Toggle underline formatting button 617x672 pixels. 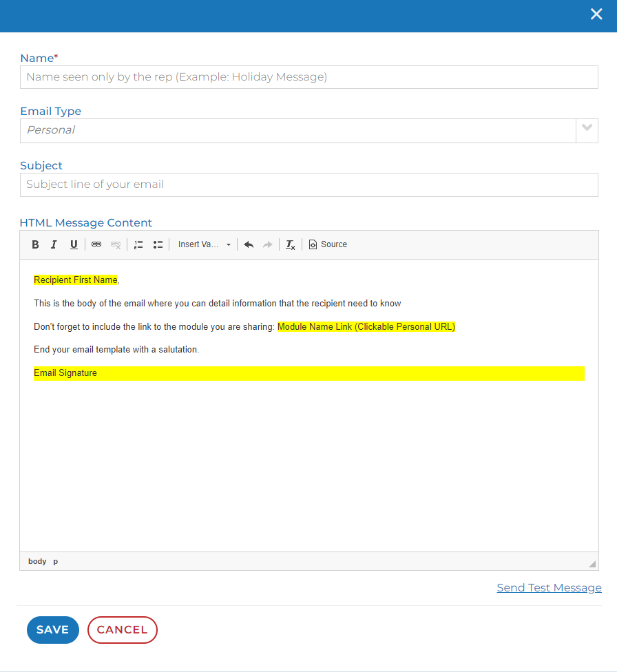point(74,244)
